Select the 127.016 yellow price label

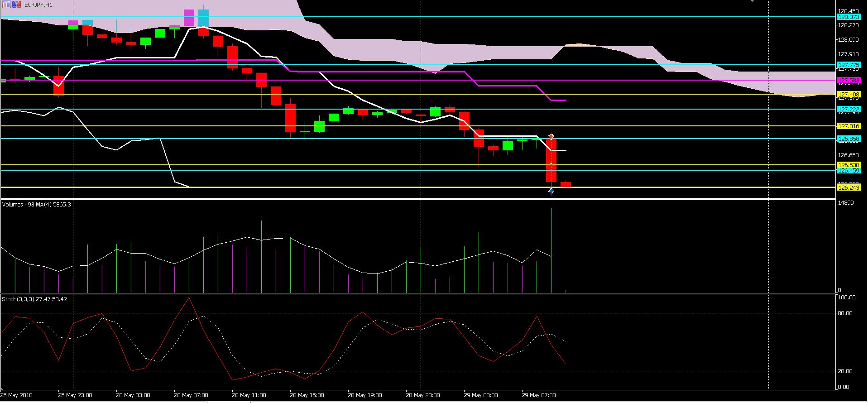click(x=849, y=126)
